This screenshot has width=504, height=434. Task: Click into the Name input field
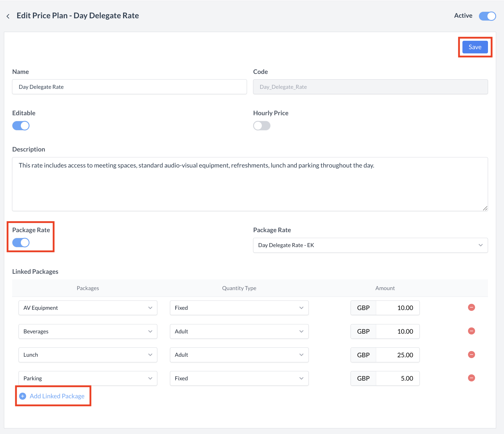coord(129,87)
